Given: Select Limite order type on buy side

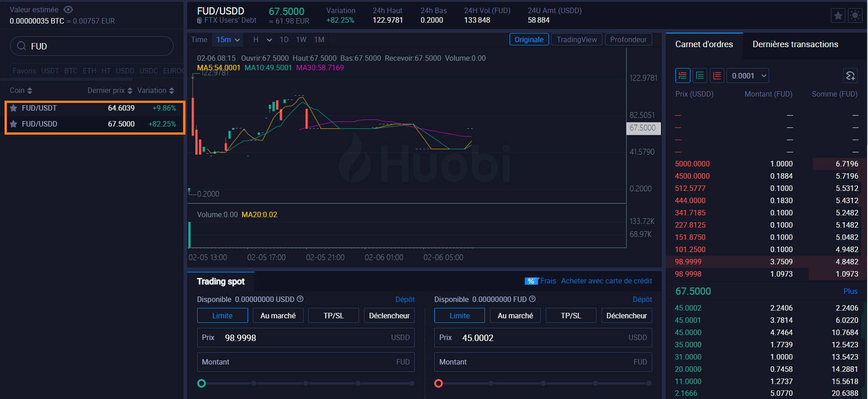Looking at the screenshot, I should click(223, 316).
